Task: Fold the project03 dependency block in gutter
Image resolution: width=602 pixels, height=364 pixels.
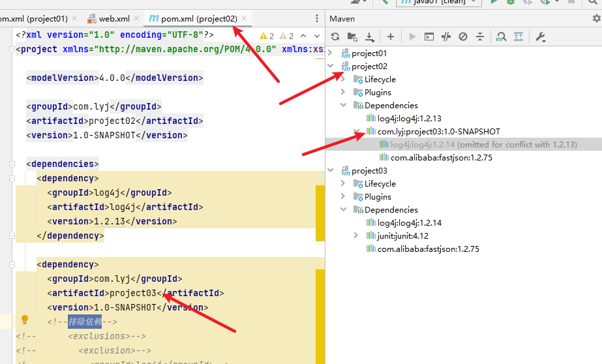Action: pyautogui.click(x=12, y=265)
